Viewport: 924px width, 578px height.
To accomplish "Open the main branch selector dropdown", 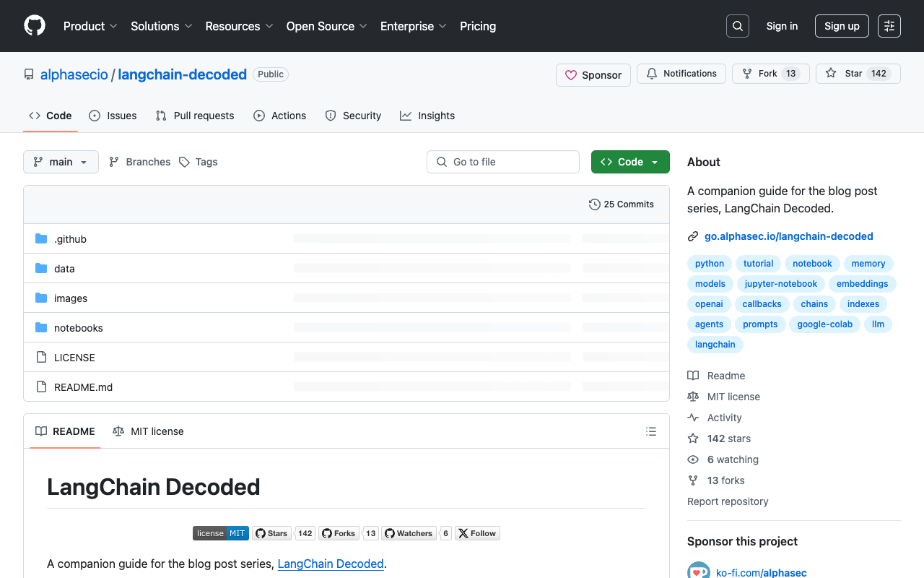I will click(61, 162).
